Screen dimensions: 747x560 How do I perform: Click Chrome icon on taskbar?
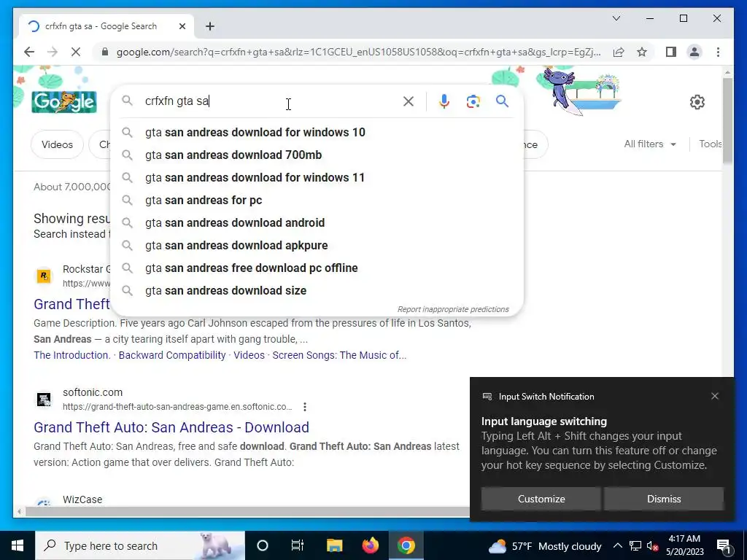(406, 545)
